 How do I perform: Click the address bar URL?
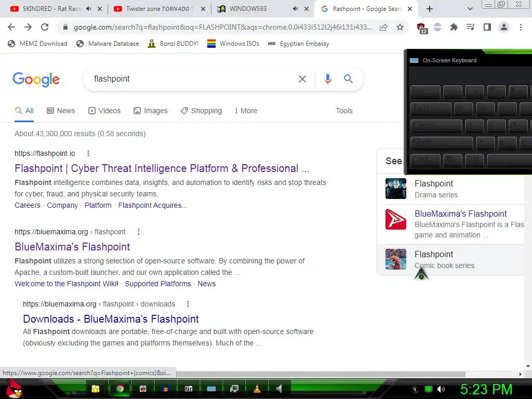pyautogui.click(x=222, y=27)
